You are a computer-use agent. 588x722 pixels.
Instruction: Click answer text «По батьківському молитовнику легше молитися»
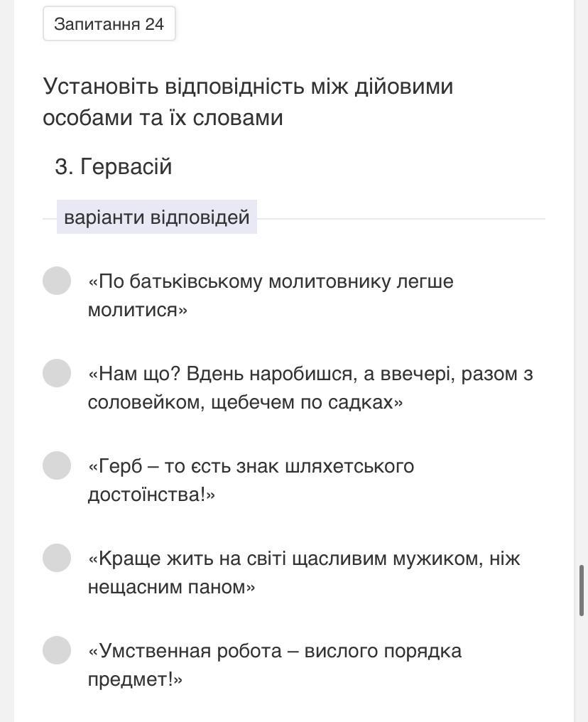pyautogui.click(x=271, y=295)
